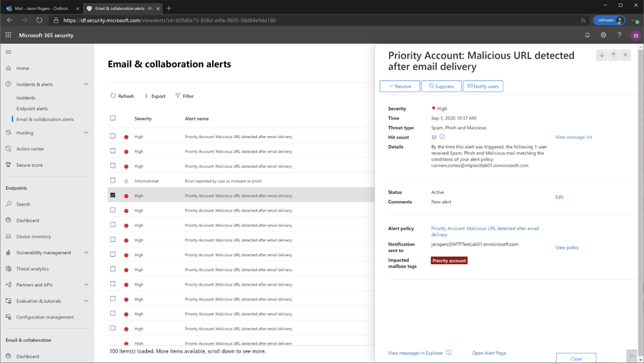Click the Hit count info icon

tap(442, 137)
